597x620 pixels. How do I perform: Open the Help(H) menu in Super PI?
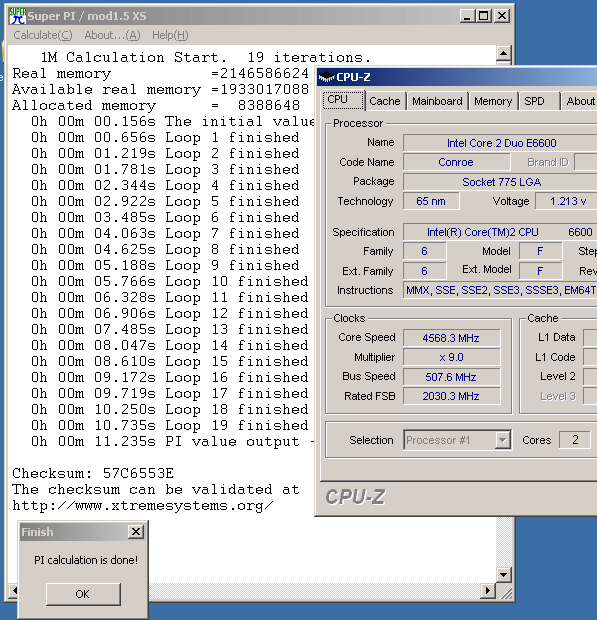tap(170, 35)
